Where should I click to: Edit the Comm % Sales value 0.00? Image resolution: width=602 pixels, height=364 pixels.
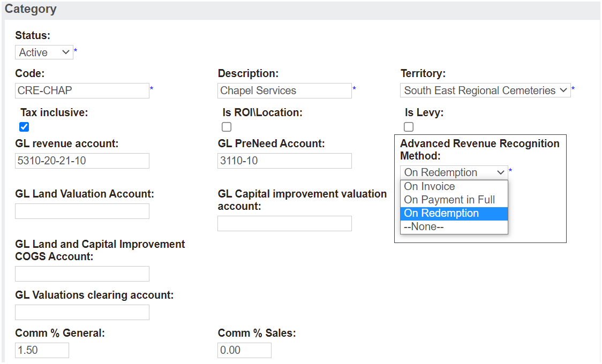pos(245,350)
